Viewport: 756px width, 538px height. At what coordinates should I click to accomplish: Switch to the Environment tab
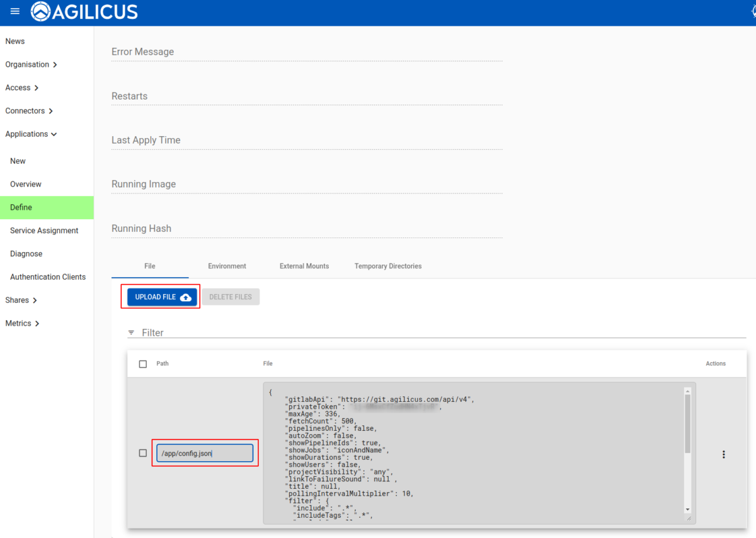(227, 266)
